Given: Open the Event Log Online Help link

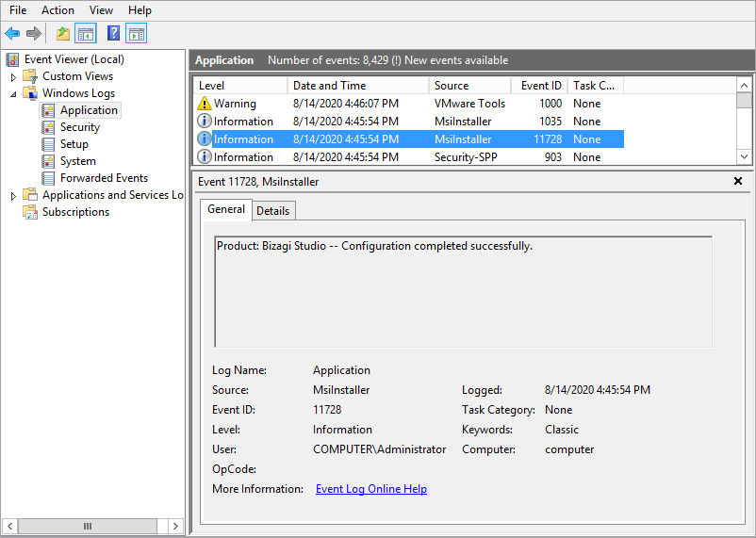Looking at the screenshot, I should 371,489.
